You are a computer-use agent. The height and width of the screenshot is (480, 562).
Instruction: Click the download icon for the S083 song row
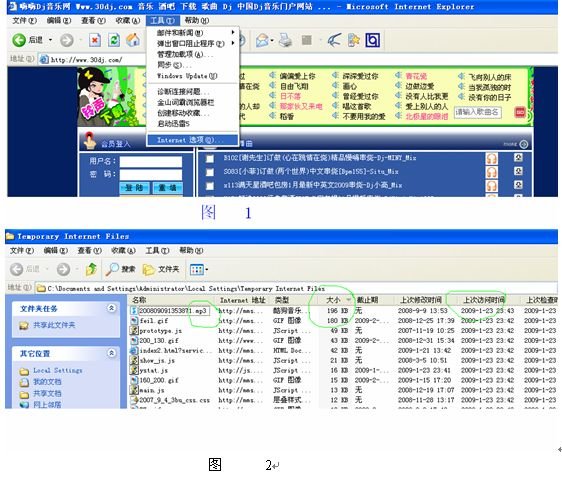click(518, 171)
